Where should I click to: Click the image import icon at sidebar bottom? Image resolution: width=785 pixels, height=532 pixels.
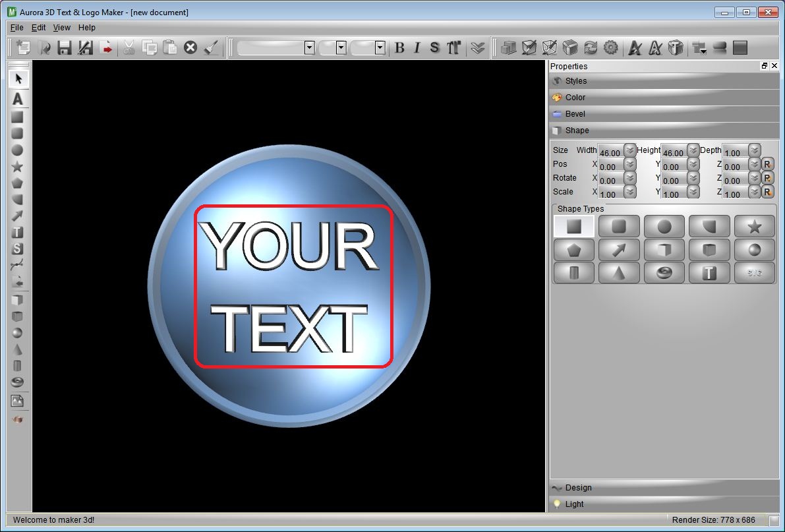[18, 400]
